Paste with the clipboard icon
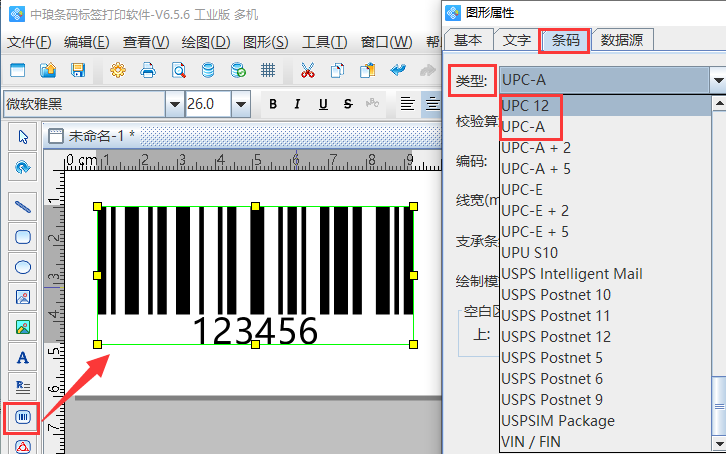The height and width of the screenshot is (454, 726). coord(368,70)
